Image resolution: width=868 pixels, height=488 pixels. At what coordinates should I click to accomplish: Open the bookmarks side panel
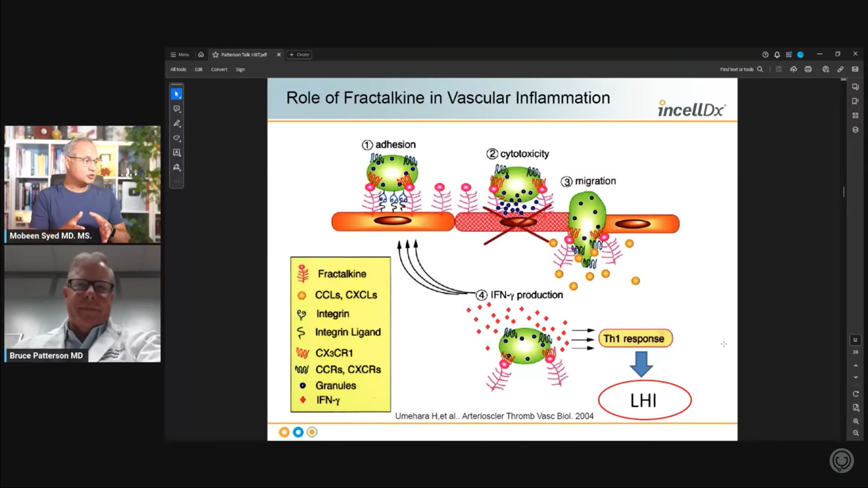coord(855,101)
